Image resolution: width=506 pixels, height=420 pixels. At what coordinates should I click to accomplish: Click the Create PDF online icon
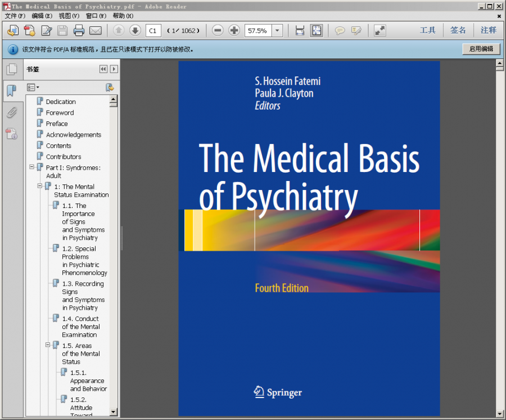[13, 31]
